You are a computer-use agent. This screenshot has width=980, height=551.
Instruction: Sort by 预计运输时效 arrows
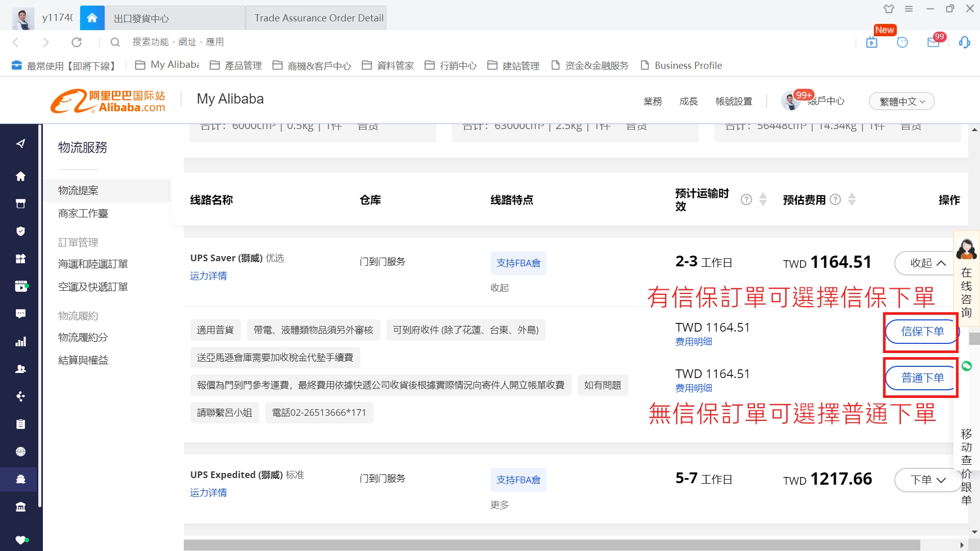coord(763,199)
